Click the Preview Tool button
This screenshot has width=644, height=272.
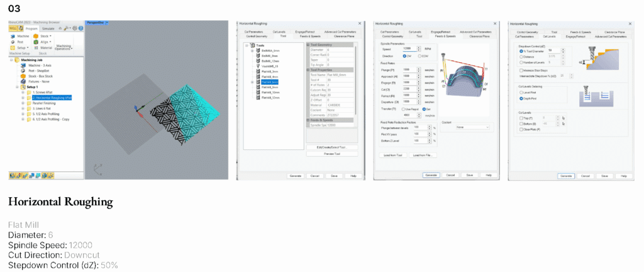coord(332,153)
